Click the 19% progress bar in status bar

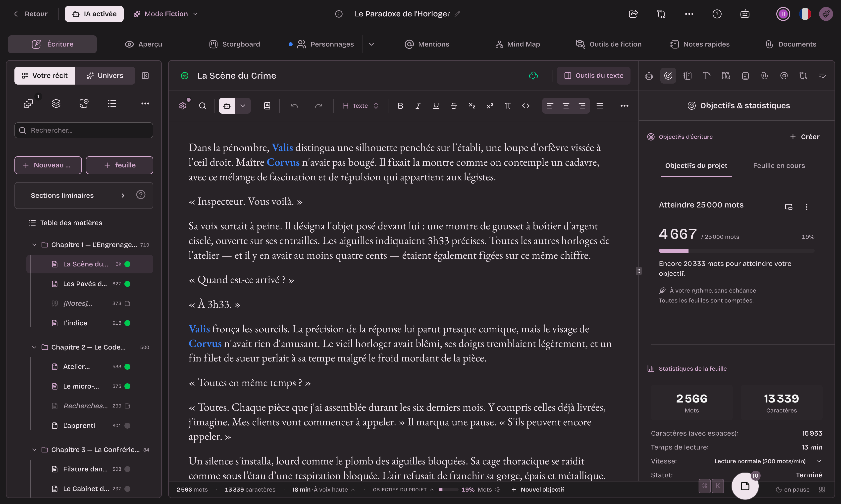[448, 489]
